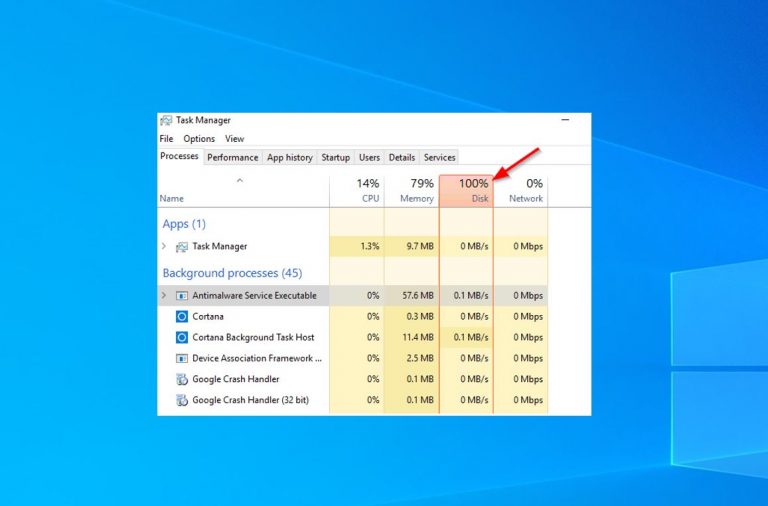Click the Antimalware Service Executable icon
The width and height of the screenshot is (768, 506).
point(182,296)
